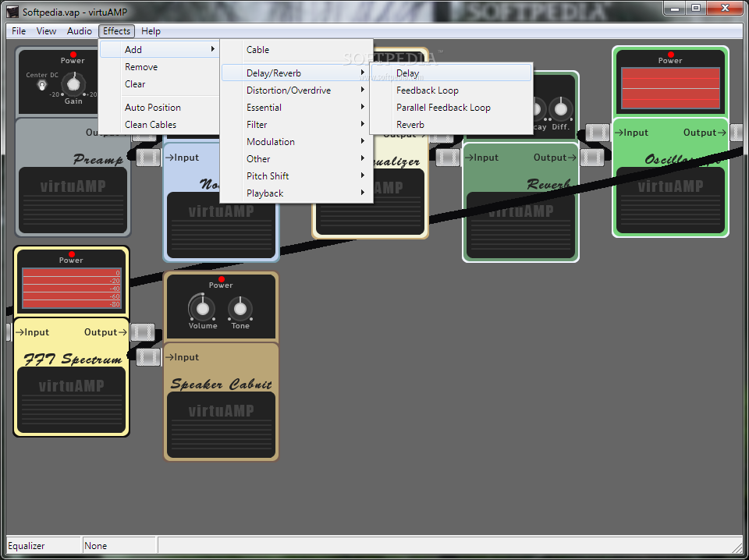Add a Reverb effect from submenu
Image resolution: width=749 pixels, height=560 pixels.
coord(452,125)
